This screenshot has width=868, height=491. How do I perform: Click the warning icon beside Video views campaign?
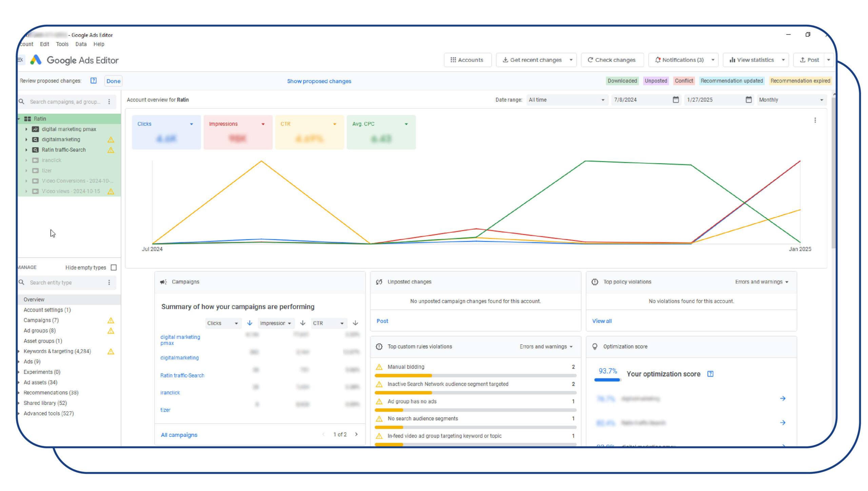[111, 192]
